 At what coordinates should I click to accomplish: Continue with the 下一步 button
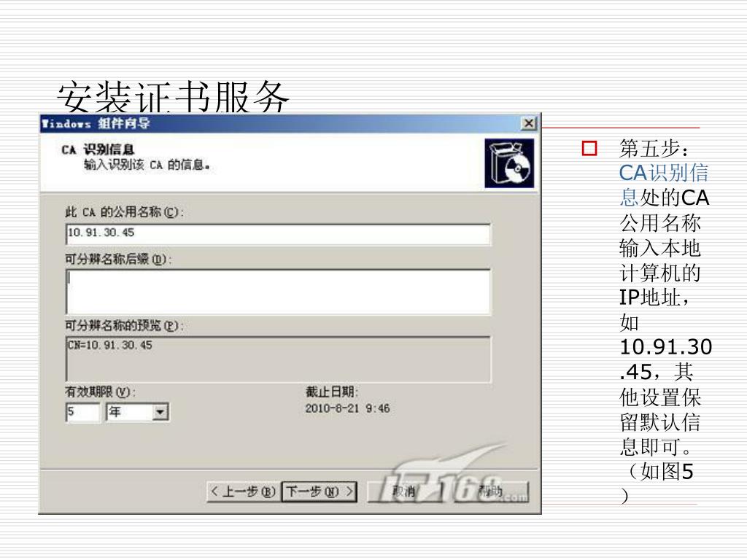[x=320, y=491]
